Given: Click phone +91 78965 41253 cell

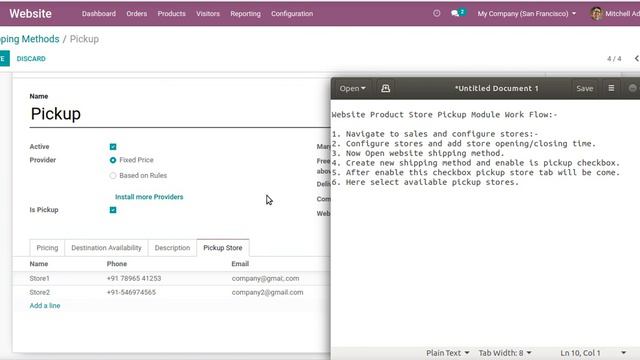Looking at the screenshot, I should point(134,278).
